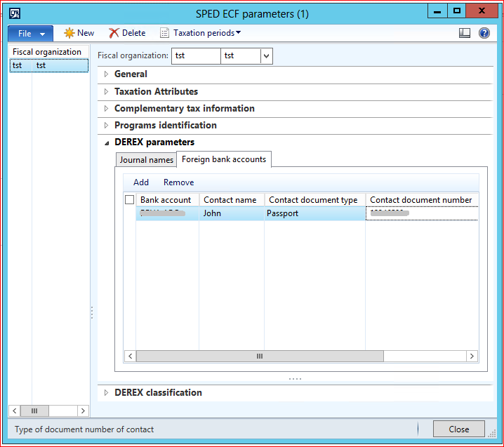
Task: Click the vertical splitter between list and details
Action: (92, 313)
